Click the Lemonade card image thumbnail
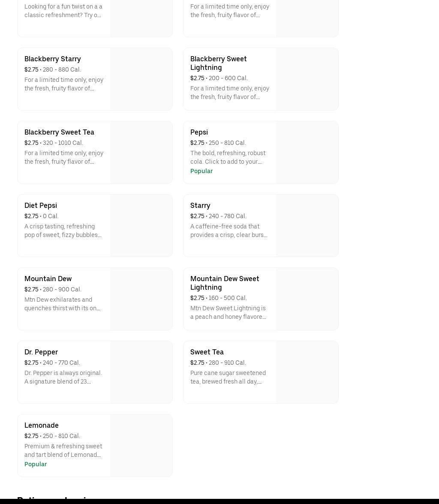Screen dimensions: 439x504 (x=141, y=446)
